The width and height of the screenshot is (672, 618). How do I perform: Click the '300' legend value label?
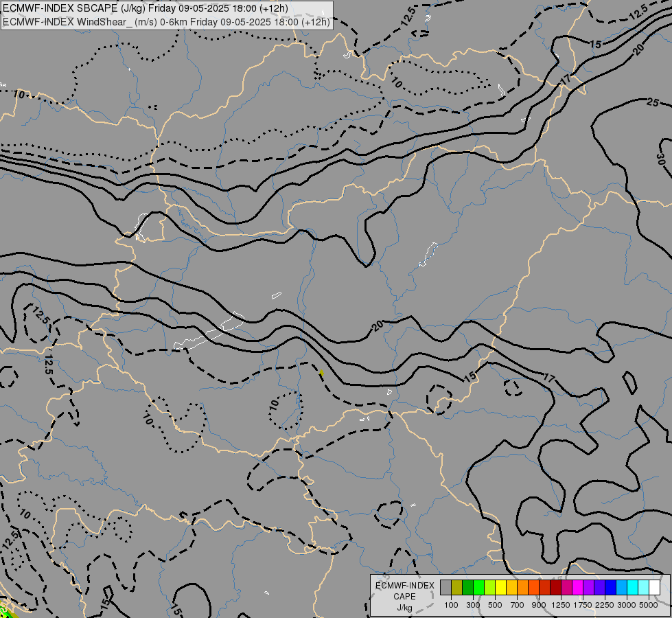click(x=473, y=605)
